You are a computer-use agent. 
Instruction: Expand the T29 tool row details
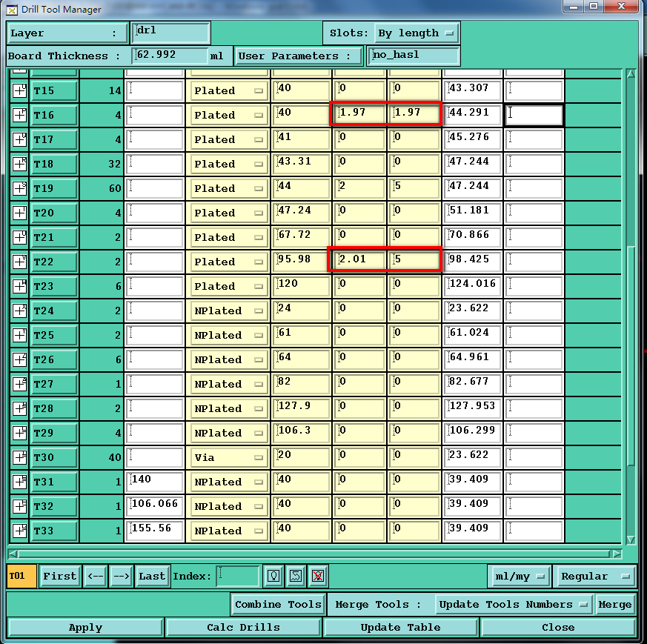pyautogui.click(x=19, y=433)
